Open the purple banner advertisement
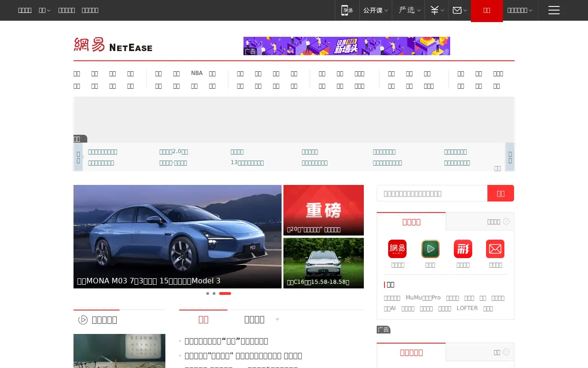This screenshot has height=368, width=588. [x=347, y=46]
